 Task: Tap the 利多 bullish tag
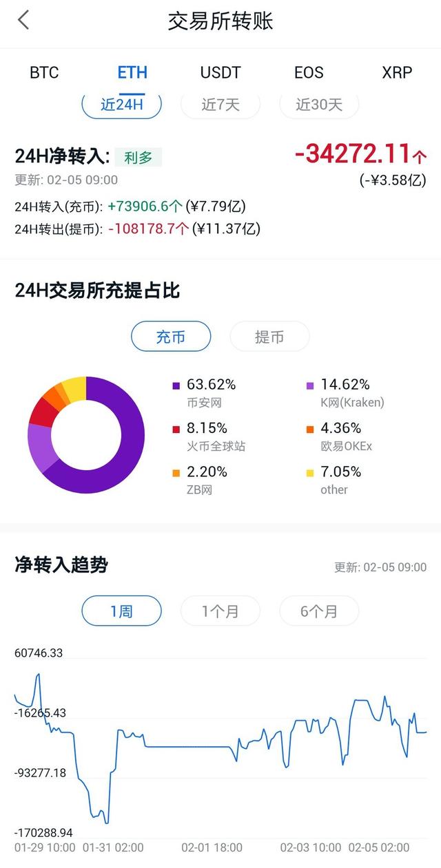pos(138,157)
